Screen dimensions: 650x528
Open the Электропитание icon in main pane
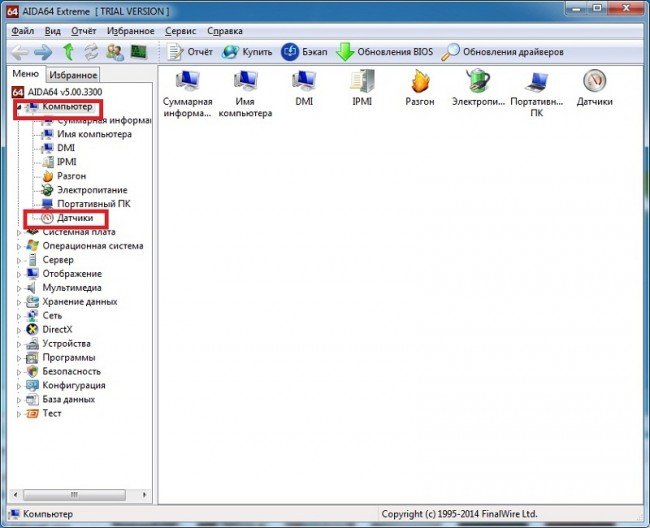tap(478, 84)
